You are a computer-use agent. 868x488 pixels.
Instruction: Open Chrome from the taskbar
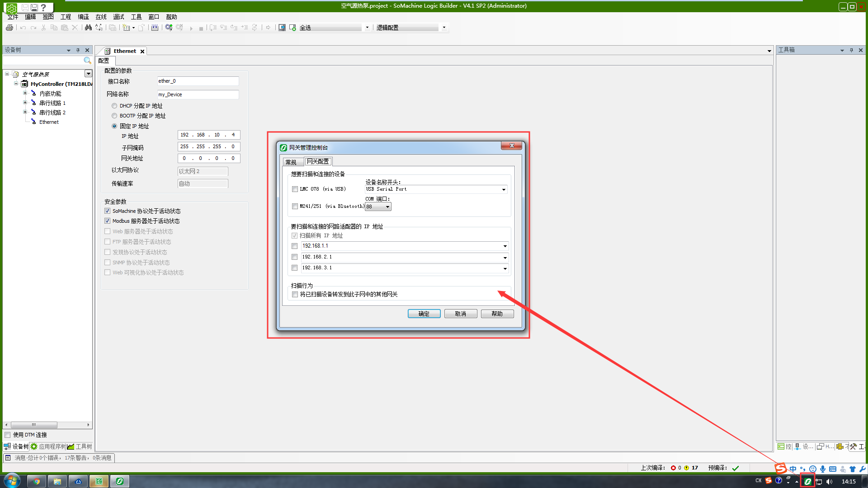click(37, 481)
